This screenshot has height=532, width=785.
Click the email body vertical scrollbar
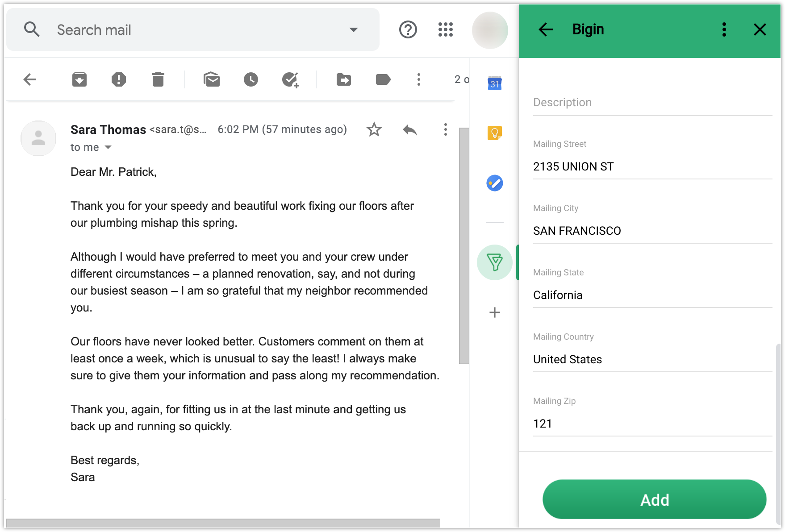coord(464,245)
